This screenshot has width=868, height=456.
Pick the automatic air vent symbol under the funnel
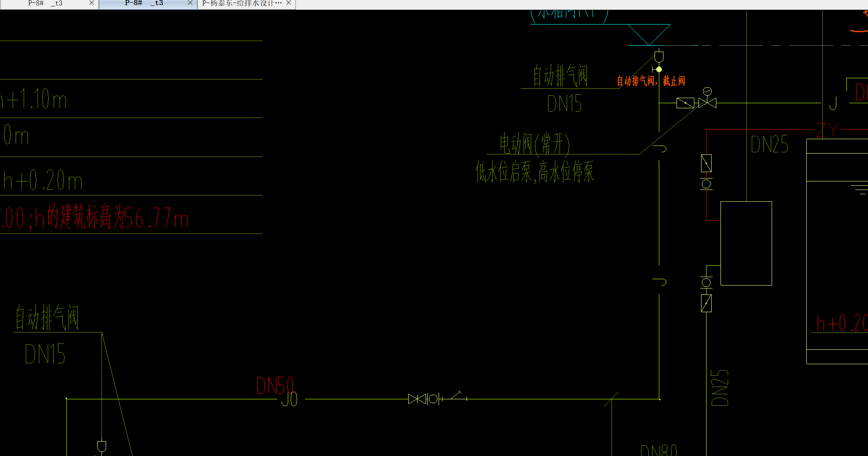[x=659, y=57]
